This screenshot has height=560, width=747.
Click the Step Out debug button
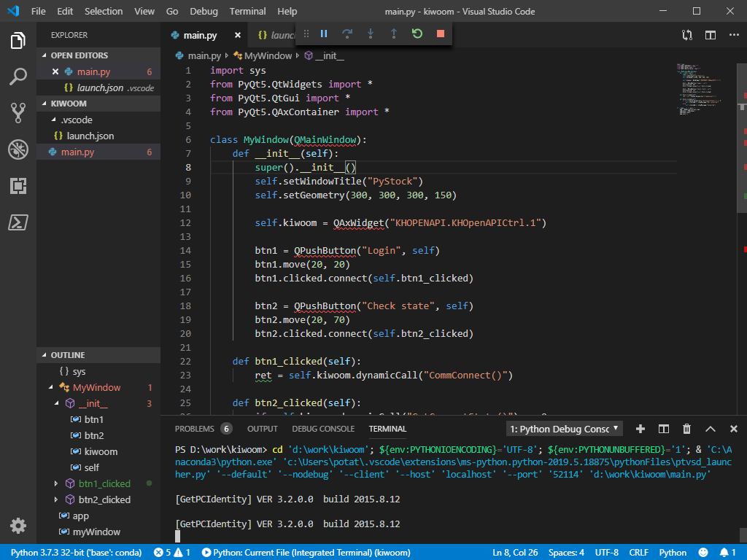tap(394, 34)
